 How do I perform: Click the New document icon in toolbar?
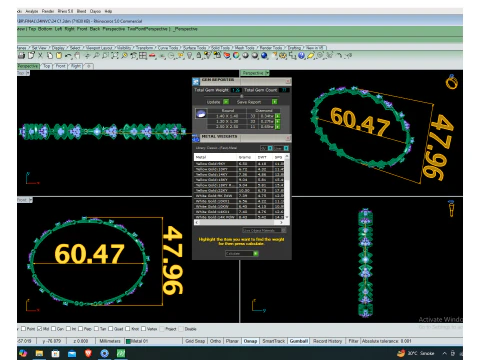(31, 56)
